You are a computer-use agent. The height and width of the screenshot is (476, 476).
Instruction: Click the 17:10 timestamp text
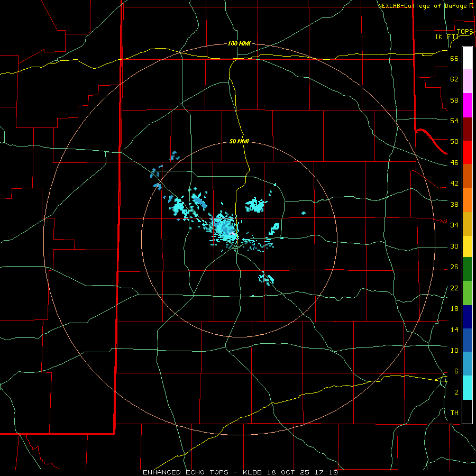point(325,472)
